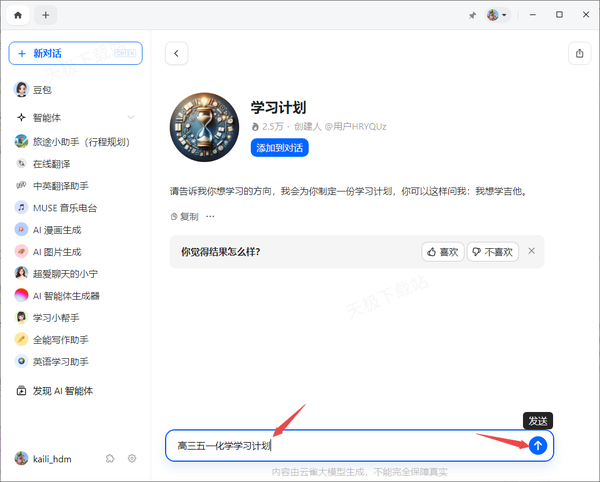Click the plugin icon next to the settings gear
This screenshot has width=600, height=482.
(110, 458)
